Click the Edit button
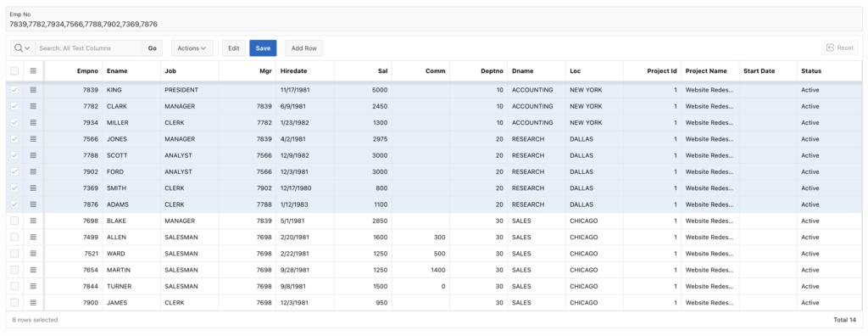 (x=234, y=48)
